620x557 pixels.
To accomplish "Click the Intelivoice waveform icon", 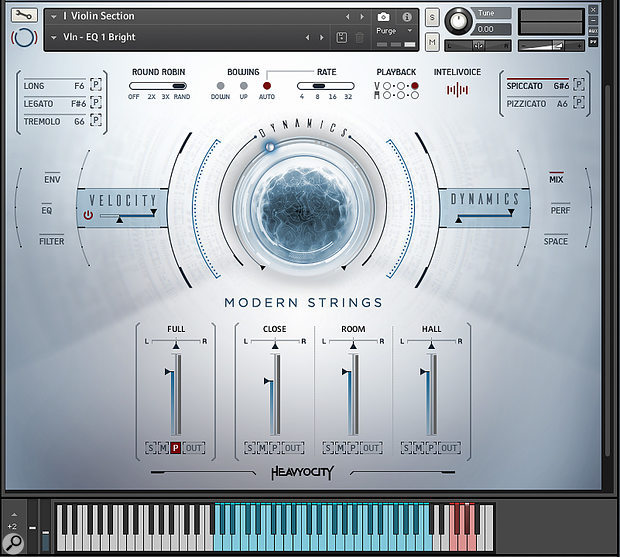I will 457,90.
